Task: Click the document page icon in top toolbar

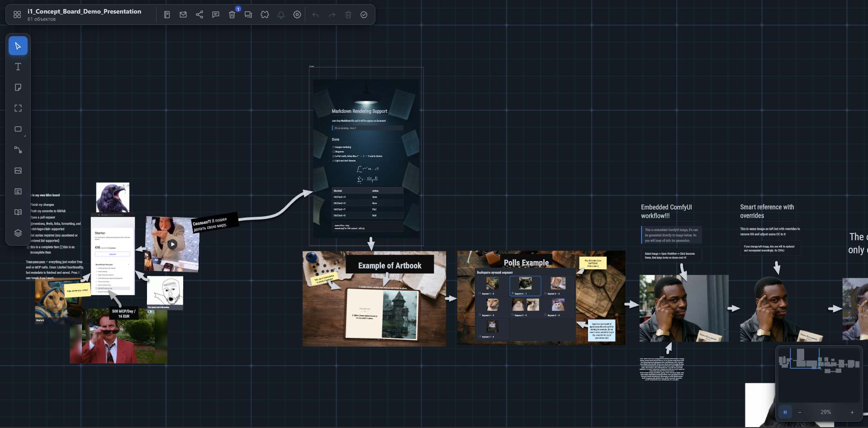Action: (167, 14)
